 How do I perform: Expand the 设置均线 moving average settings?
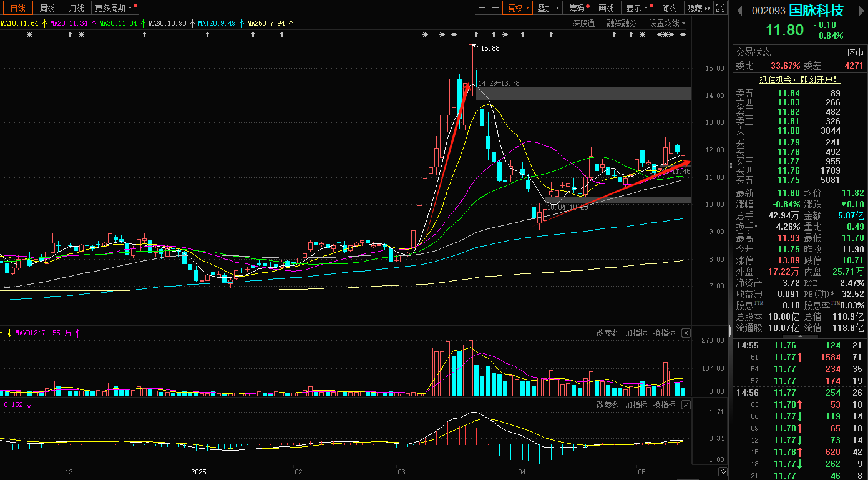[667, 23]
